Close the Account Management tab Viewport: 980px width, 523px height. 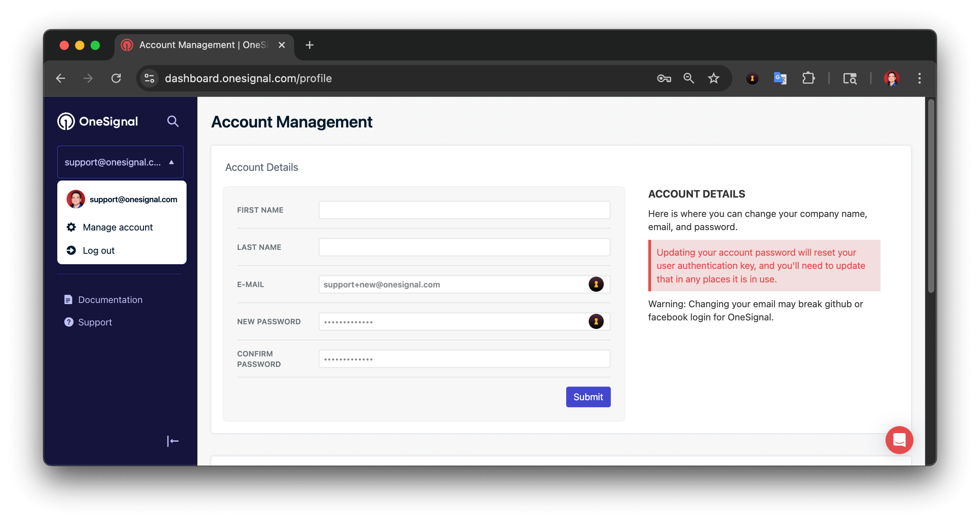(282, 45)
